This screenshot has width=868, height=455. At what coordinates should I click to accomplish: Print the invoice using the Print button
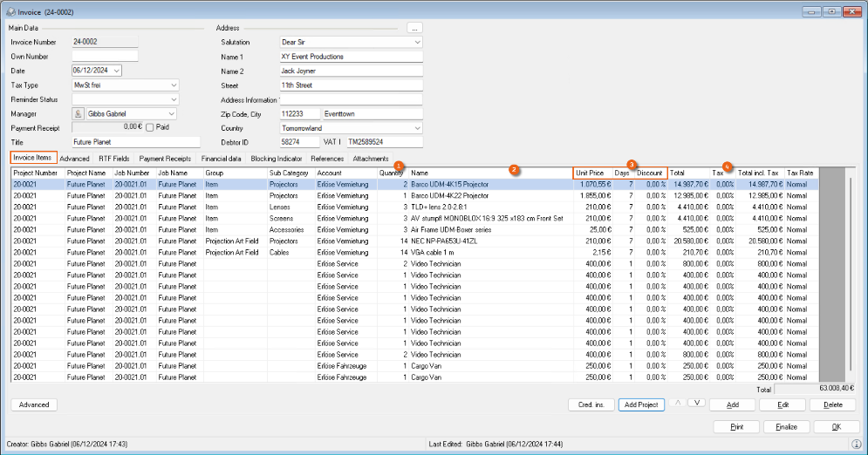pos(736,427)
